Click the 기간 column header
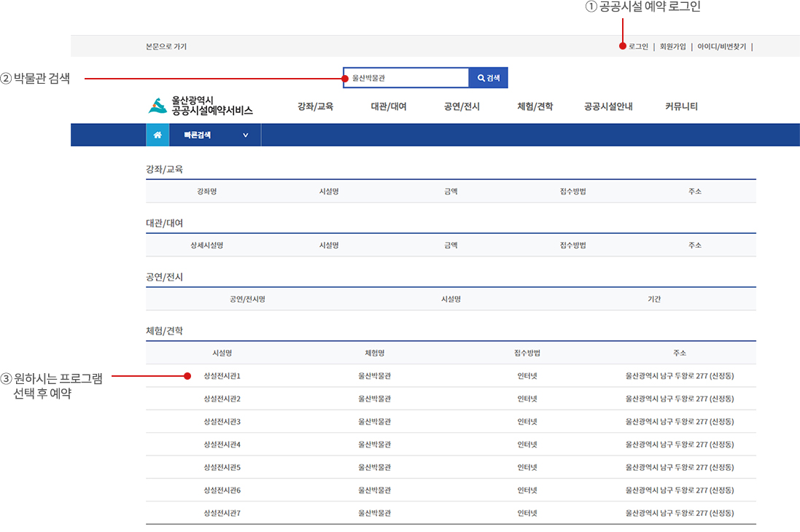 [x=654, y=300]
